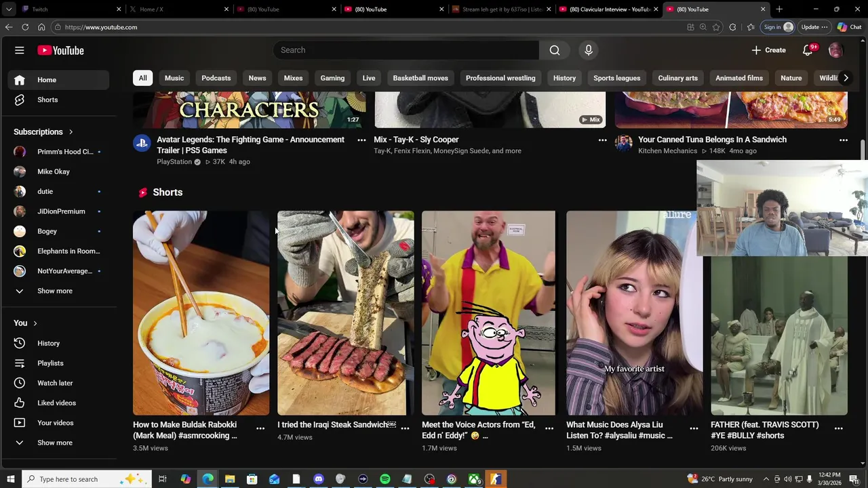Open the notifications bell
The width and height of the screenshot is (868, 488).
pyautogui.click(x=808, y=50)
